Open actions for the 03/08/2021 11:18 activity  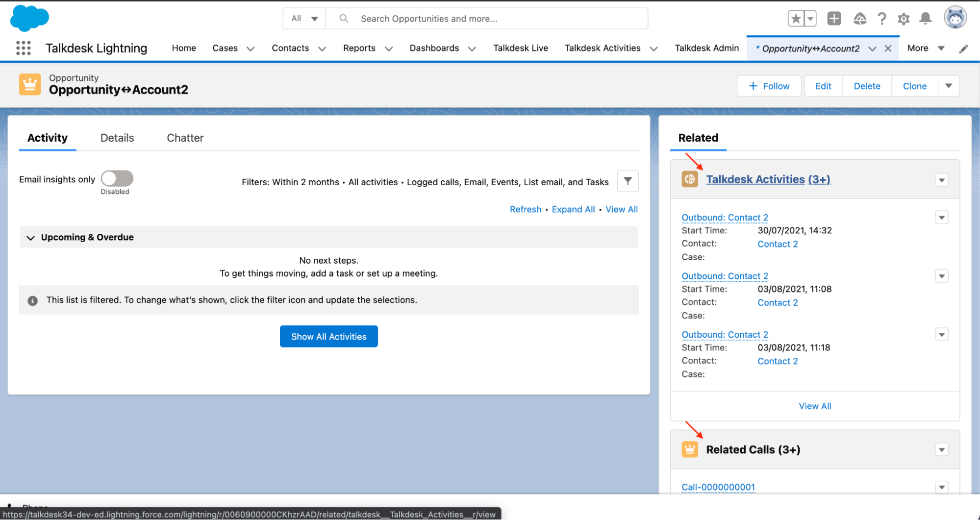[x=942, y=335]
